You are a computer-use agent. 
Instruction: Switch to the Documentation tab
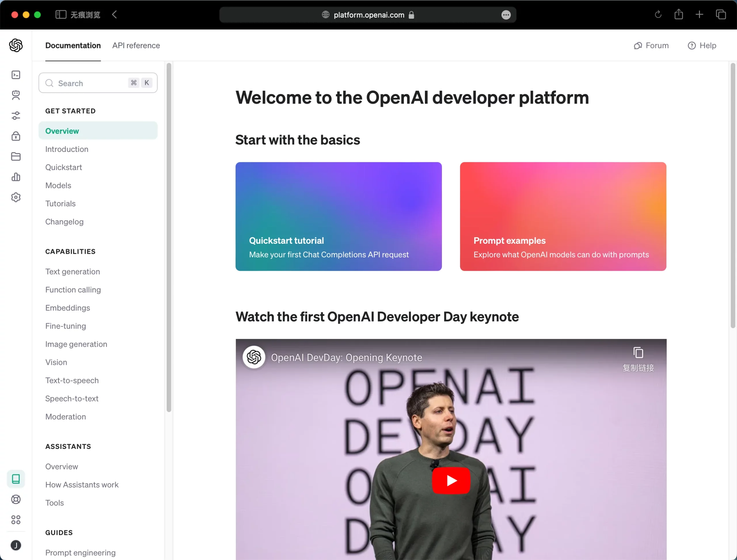coord(73,45)
